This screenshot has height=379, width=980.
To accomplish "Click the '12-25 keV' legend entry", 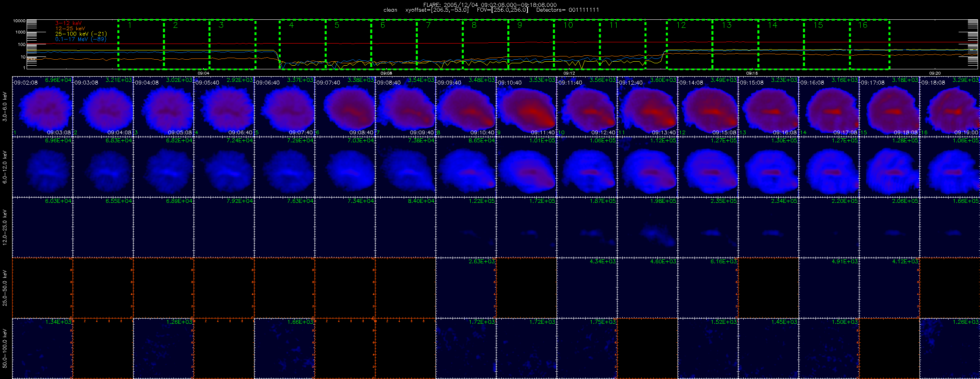I will pyautogui.click(x=70, y=29).
